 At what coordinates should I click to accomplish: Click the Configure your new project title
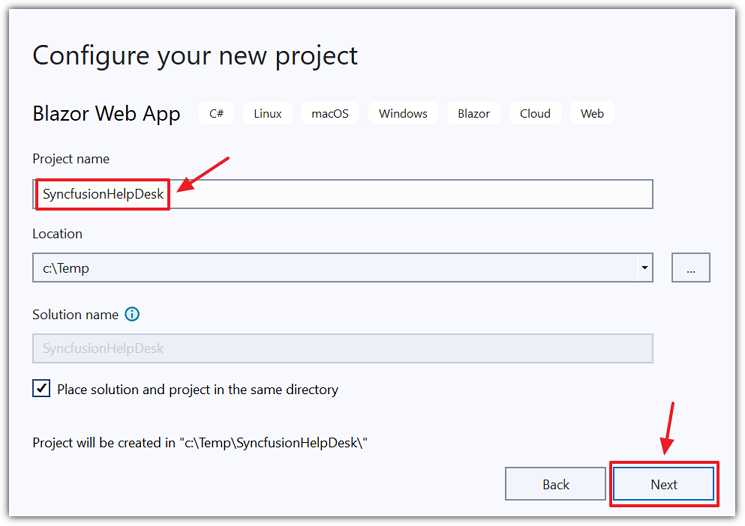click(195, 56)
